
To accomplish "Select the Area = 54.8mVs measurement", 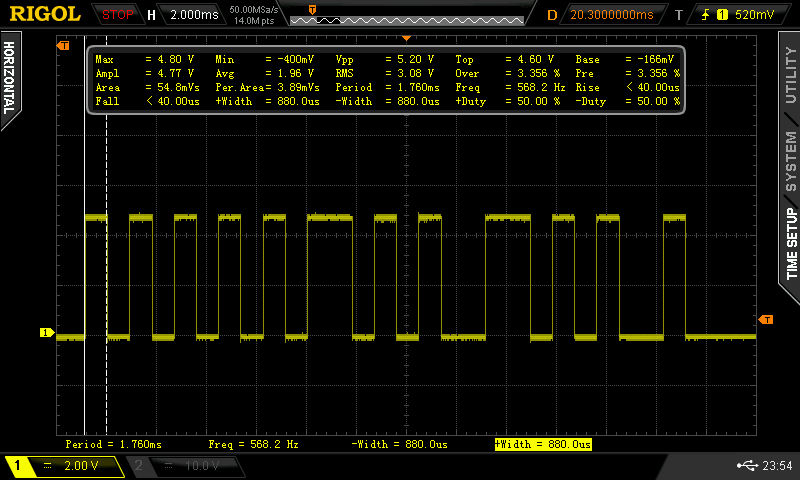I will pos(147,87).
